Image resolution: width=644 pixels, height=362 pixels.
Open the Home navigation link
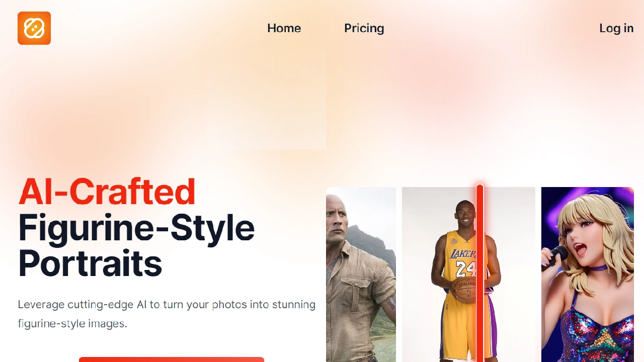[284, 28]
